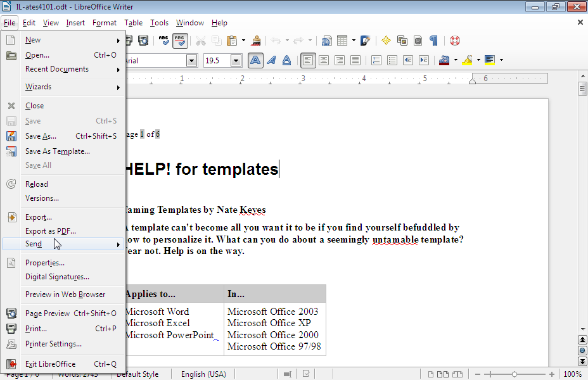Click the Page Preview toolbar icon

tap(143, 41)
